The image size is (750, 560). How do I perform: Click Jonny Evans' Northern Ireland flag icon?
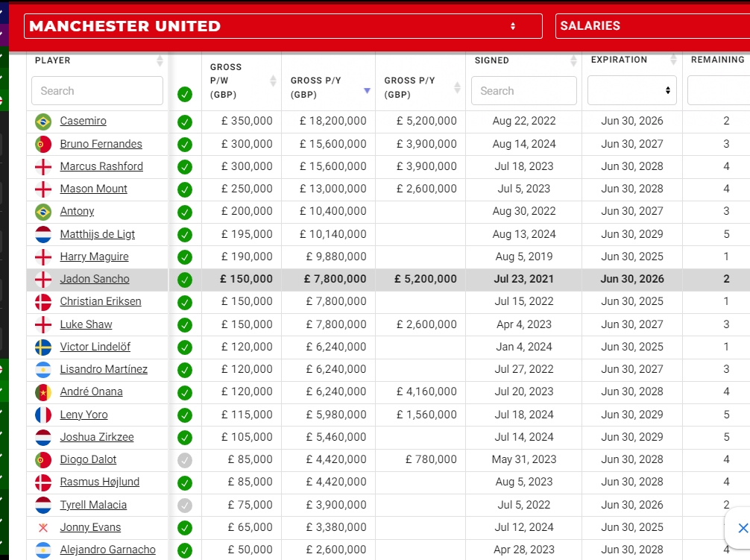pos(43,528)
